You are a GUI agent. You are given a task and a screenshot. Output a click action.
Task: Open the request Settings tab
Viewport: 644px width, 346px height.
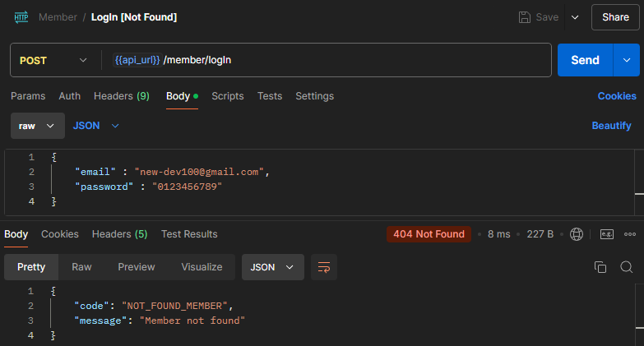click(x=315, y=96)
